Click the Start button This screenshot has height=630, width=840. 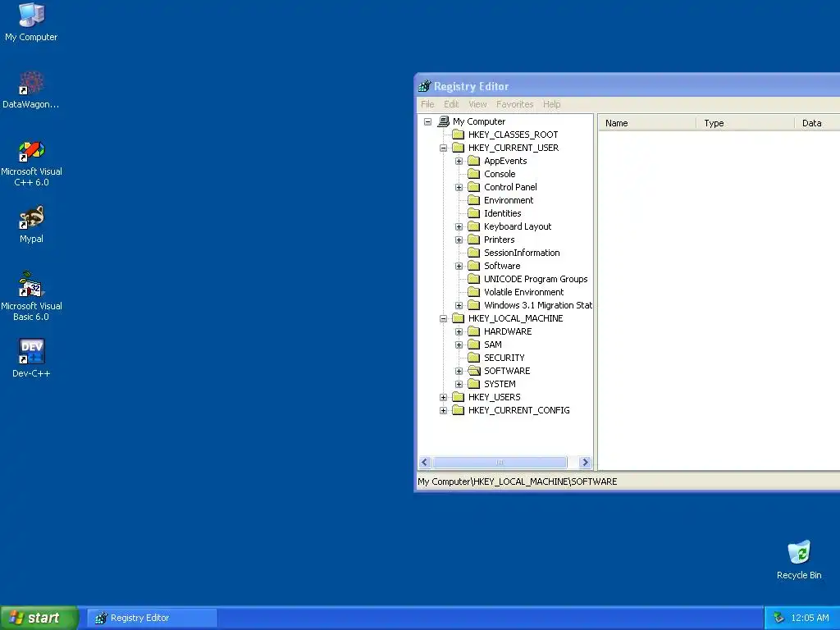39,619
